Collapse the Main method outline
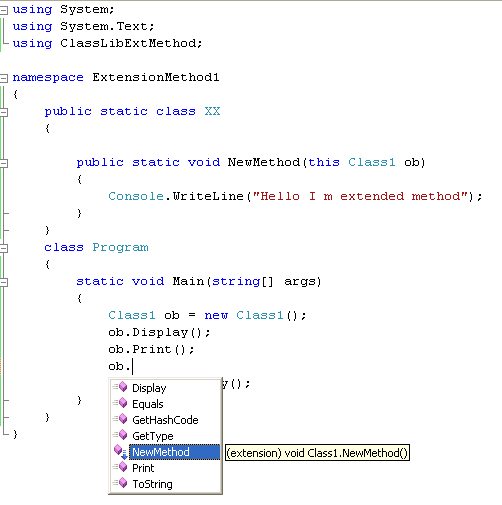This screenshot has height=505, width=502. point(4,283)
